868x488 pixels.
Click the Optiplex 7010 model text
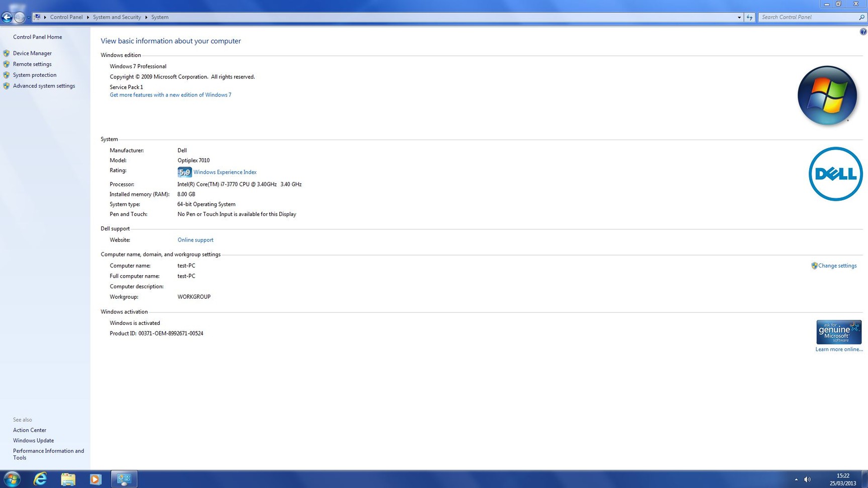(x=193, y=161)
